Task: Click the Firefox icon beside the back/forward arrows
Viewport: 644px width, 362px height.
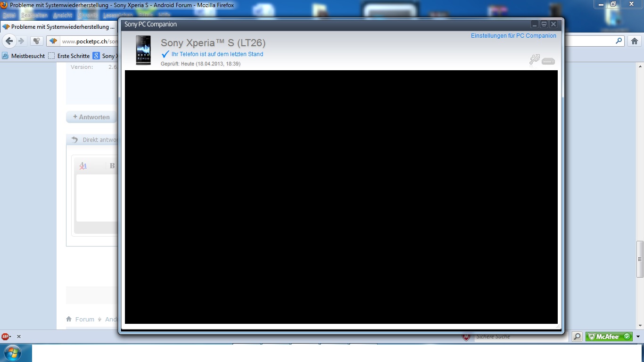Action: [x=37, y=41]
